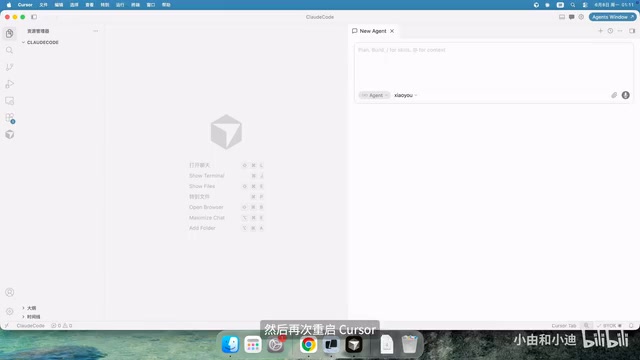The height and width of the screenshot is (360, 640).
Task: Click the Agents Window button
Action: (613, 17)
